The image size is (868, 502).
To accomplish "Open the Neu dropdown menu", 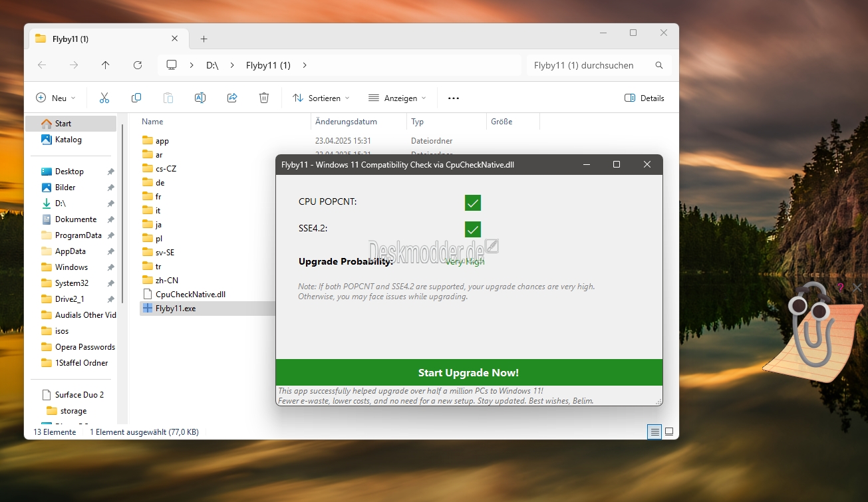I will coord(56,98).
